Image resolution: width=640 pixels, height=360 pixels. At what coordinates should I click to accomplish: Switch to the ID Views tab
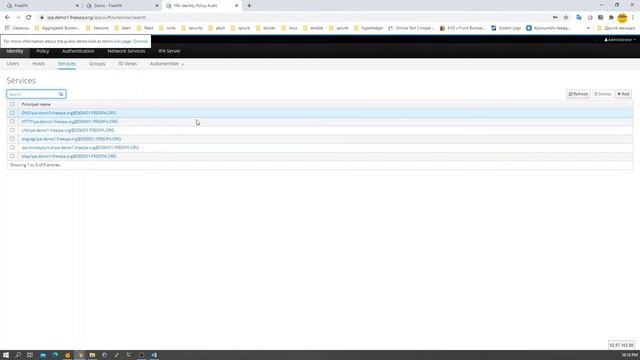(128, 64)
